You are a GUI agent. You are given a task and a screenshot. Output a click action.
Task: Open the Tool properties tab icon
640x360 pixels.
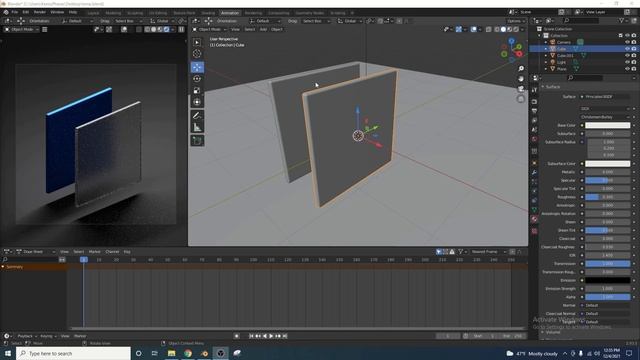click(x=534, y=90)
